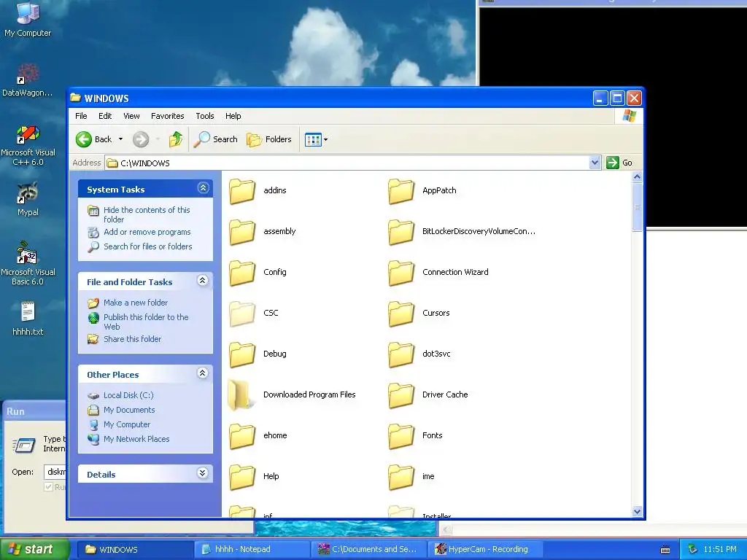Open the Address bar dropdown arrow
The image size is (747, 560).
pos(595,163)
